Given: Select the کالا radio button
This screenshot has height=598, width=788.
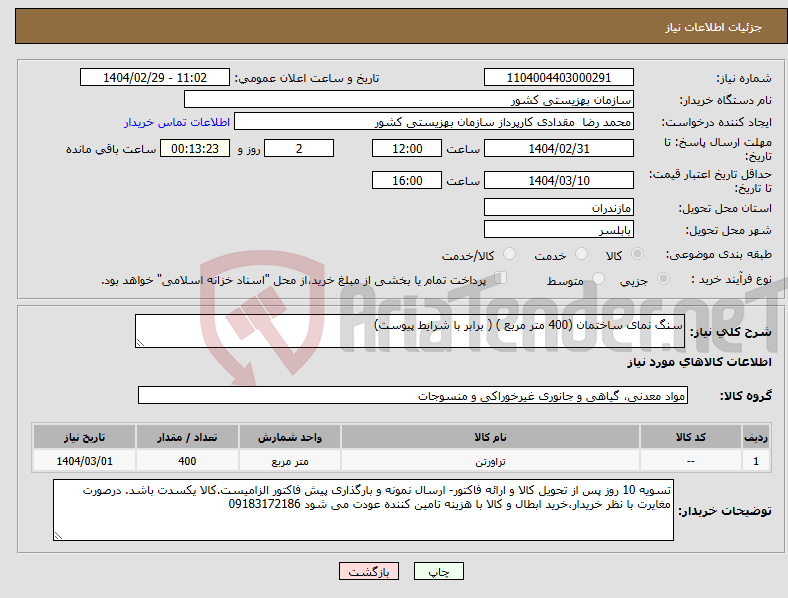Looking at the screenshot, I should point(637,254).
